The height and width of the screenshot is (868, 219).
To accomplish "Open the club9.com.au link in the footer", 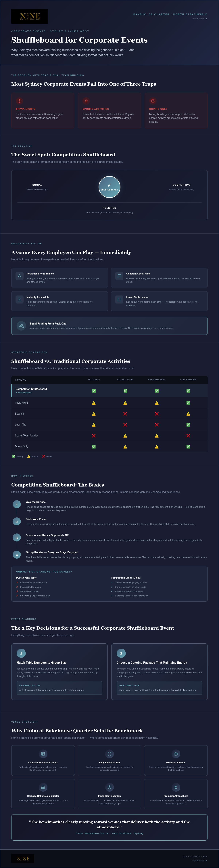I will 200,860.
